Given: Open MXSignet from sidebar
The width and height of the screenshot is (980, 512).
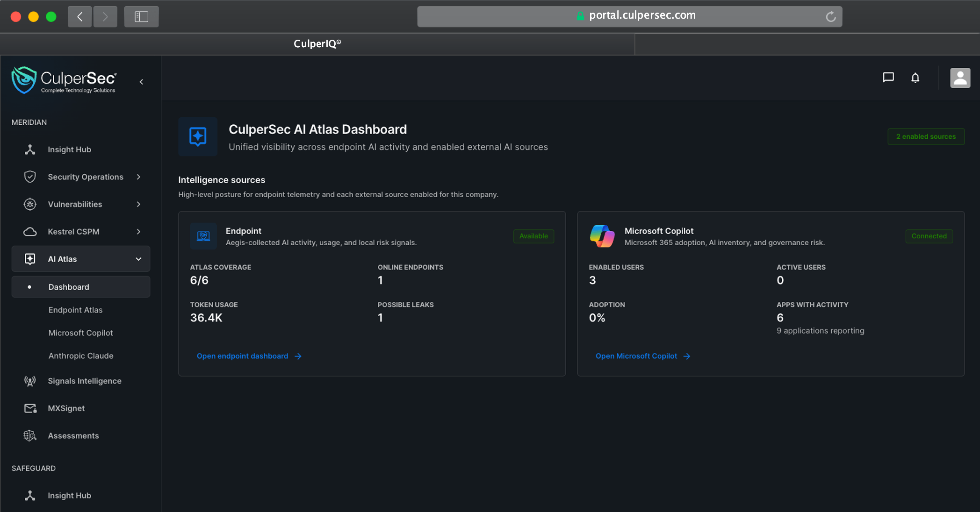Looking at the screenshot, I should coord(81,408).
